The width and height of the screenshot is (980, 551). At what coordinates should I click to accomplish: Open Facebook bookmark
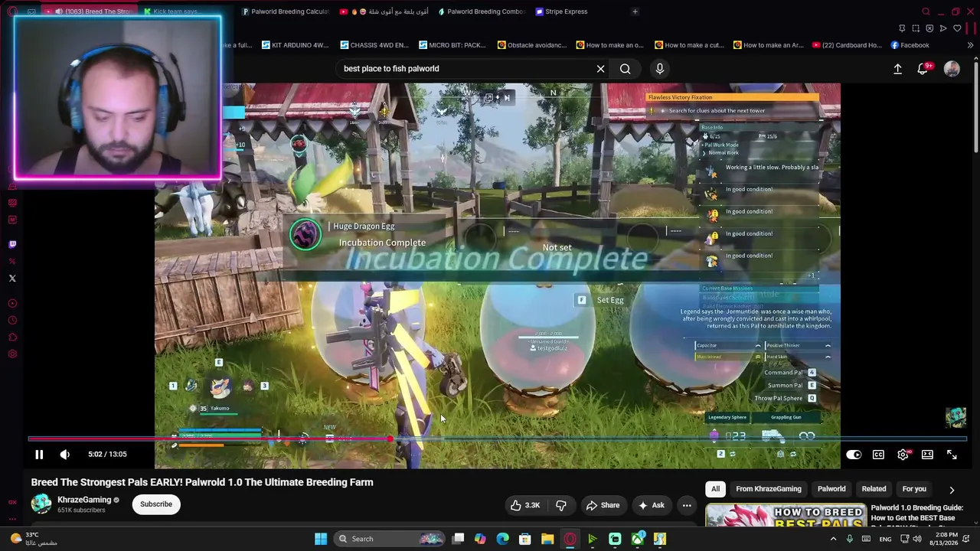pos(910,45)
